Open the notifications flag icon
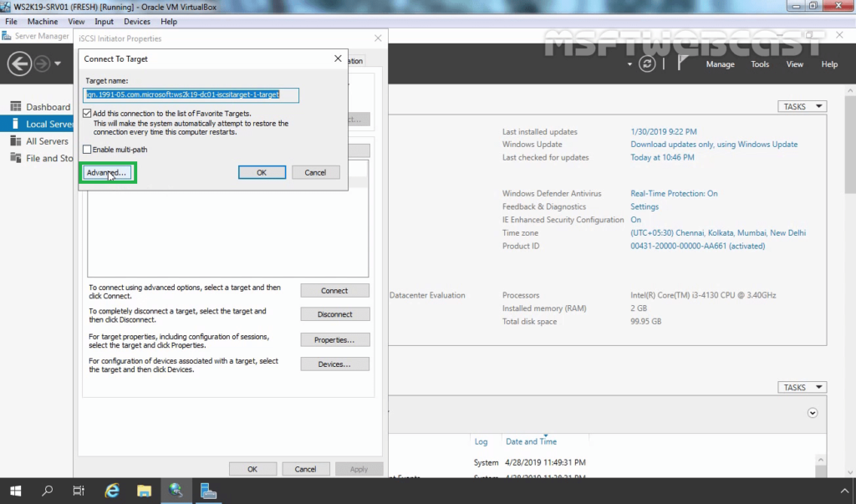Viewport: 856px width, 504px height. pos(682,64)
